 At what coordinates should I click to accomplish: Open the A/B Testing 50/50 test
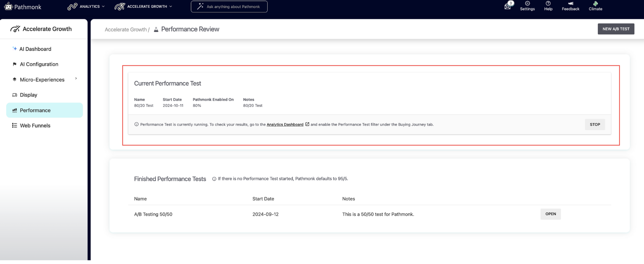[550, 214]
